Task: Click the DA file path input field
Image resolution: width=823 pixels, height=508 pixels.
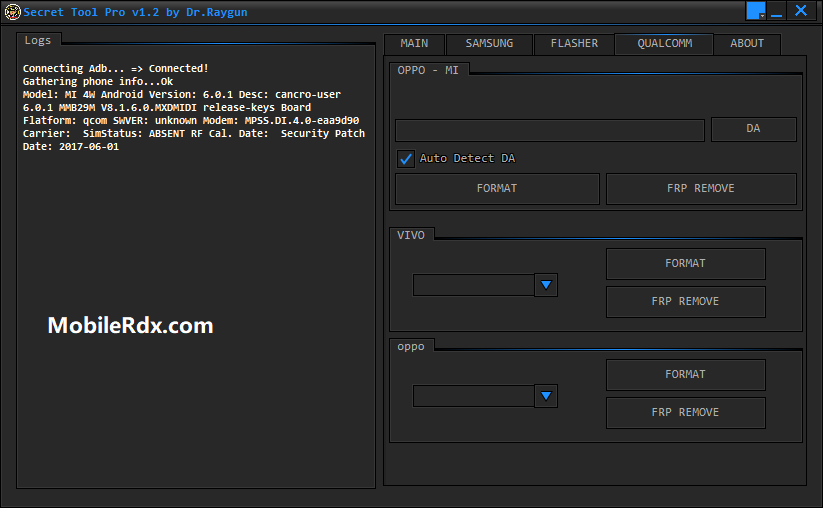Action: [x=550, y=130]
